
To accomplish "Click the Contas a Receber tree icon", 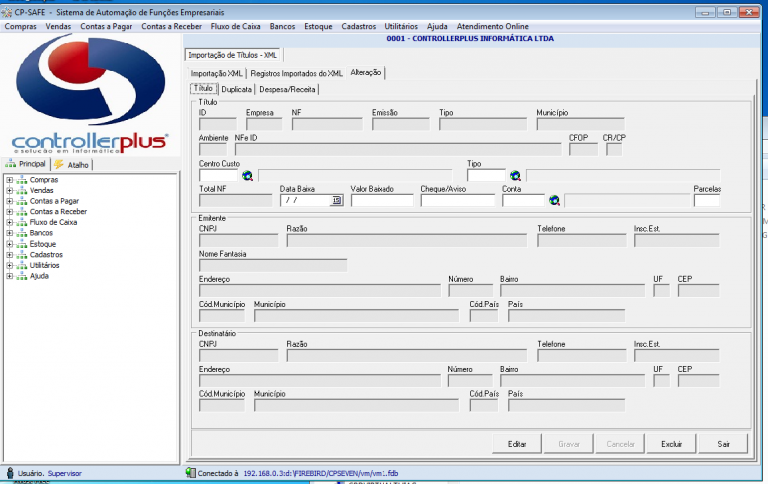I will tap(22, 212).
